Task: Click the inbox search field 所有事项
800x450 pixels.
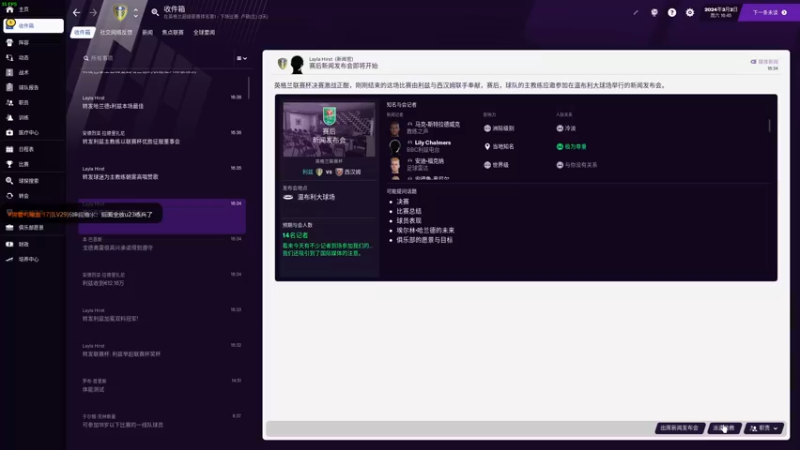Action: coord(156,58)
